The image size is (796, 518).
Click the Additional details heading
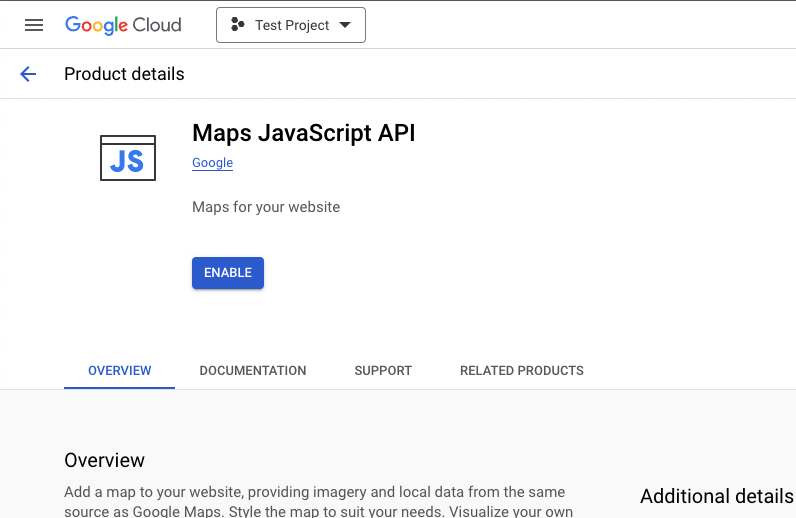pyautogui.click(x=716, y=496)
